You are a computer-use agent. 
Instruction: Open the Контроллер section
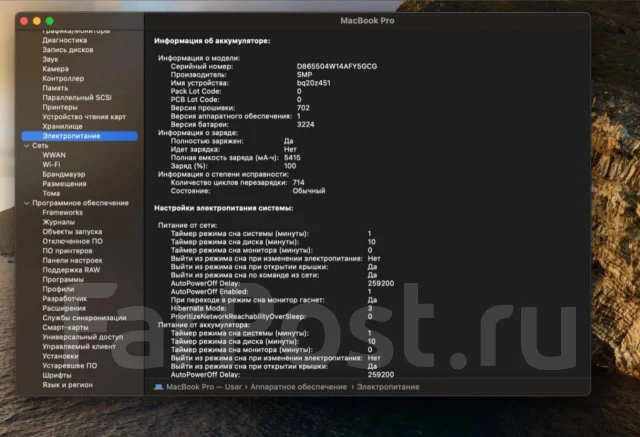pos(63,78)
